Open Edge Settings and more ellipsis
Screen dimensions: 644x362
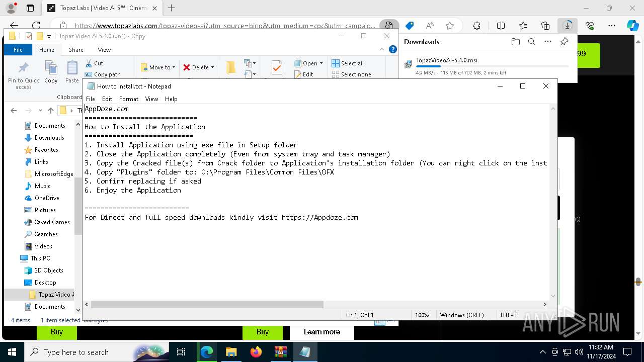coord(612,26)
